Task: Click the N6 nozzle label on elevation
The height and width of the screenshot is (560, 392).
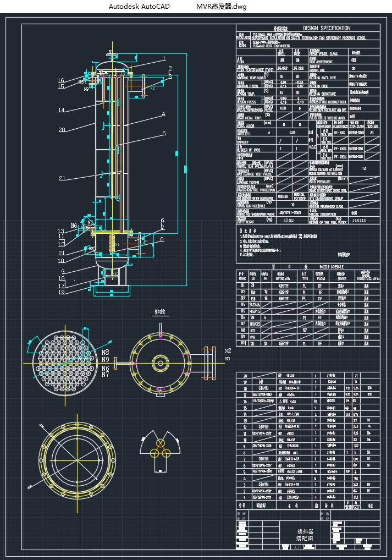Action: click(74, 226)
